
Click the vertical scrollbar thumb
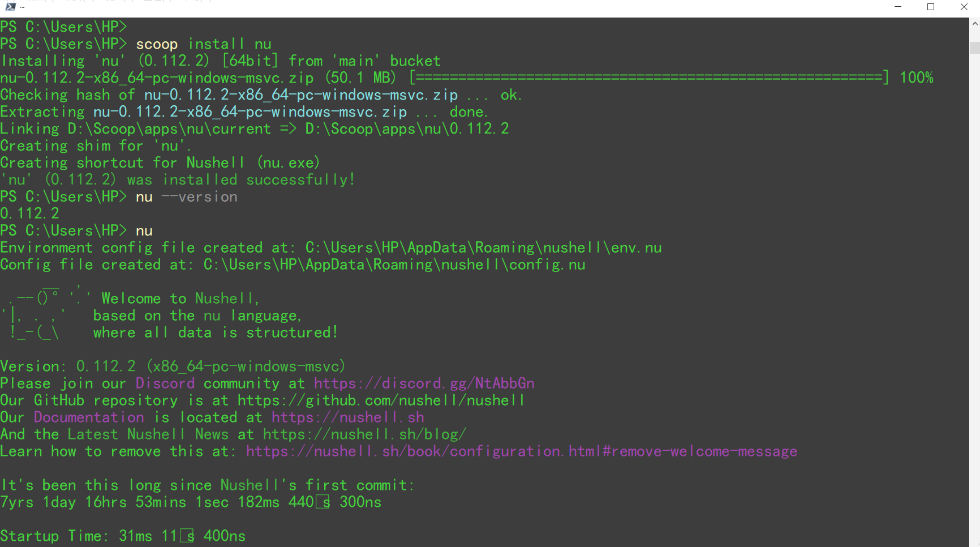(975, 48)
